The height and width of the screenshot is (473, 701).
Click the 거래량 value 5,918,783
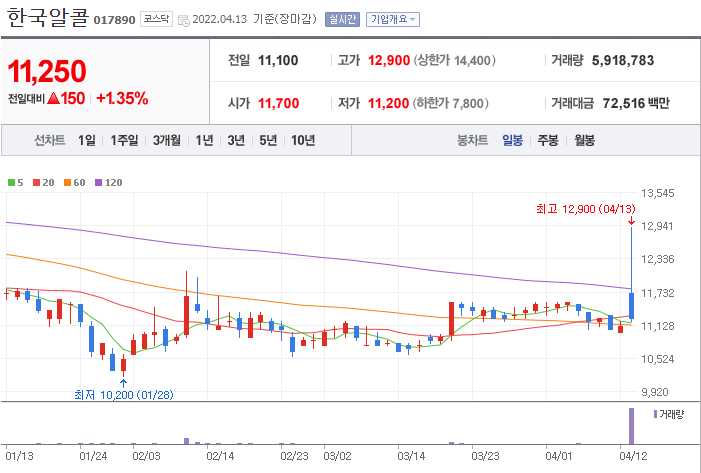(623, 60)
